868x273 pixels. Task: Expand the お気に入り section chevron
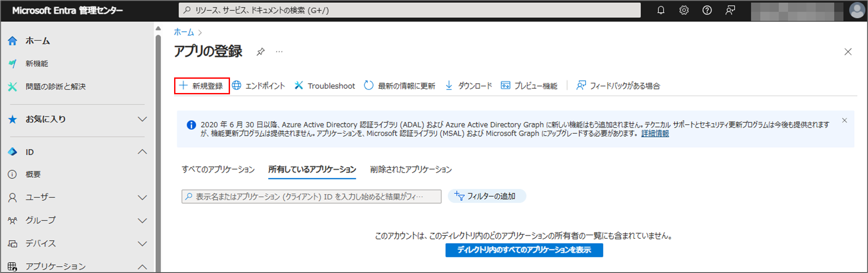coord(142,119)
